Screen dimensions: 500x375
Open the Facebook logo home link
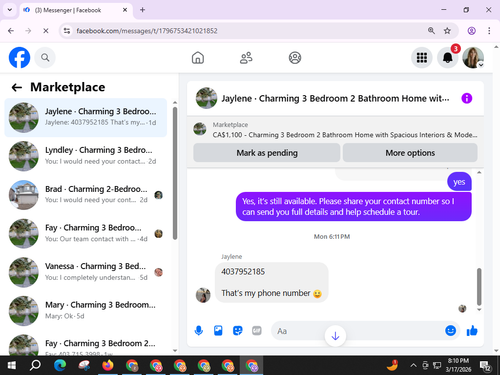[x=19, y=58]
